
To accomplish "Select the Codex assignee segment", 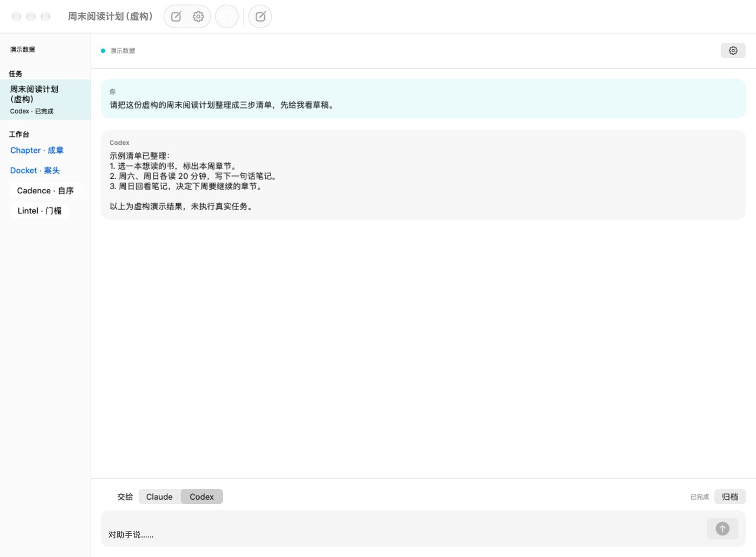I will [x=201, y=496].
